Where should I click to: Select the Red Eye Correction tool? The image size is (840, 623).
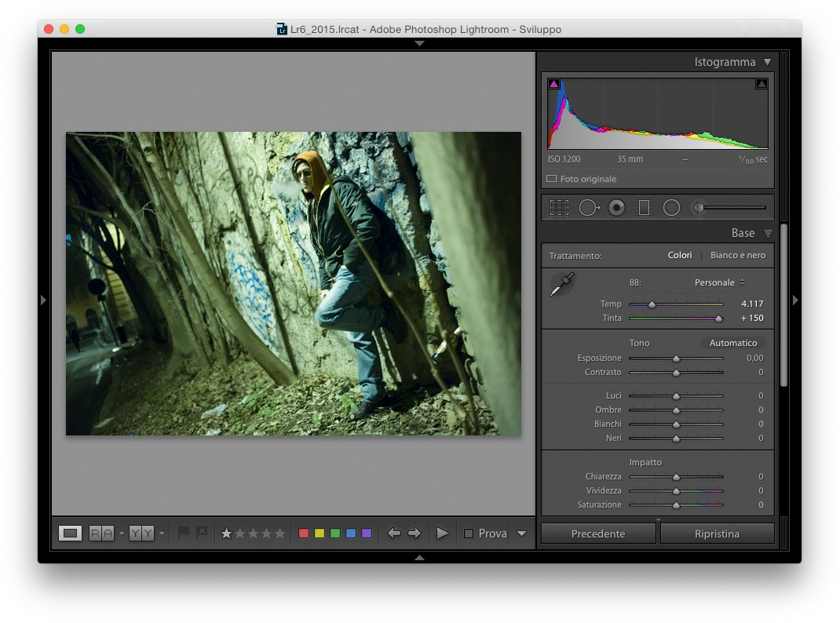click(x=617, y=208)
